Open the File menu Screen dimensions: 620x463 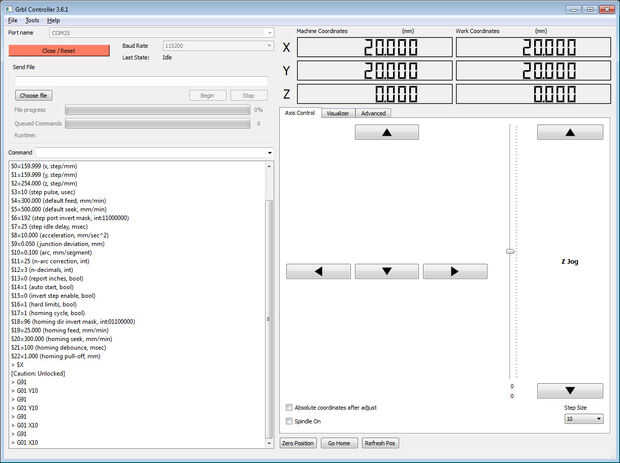13,21
